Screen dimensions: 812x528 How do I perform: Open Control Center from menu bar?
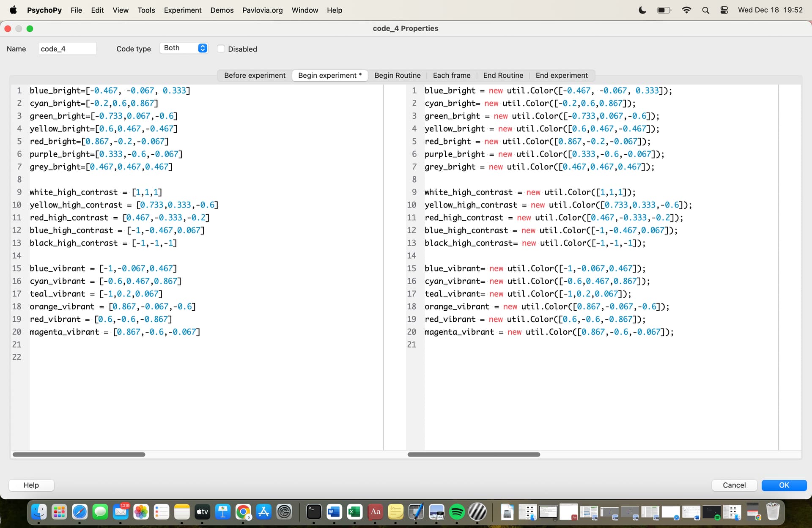pyautogui.click(x=724, y=10)
